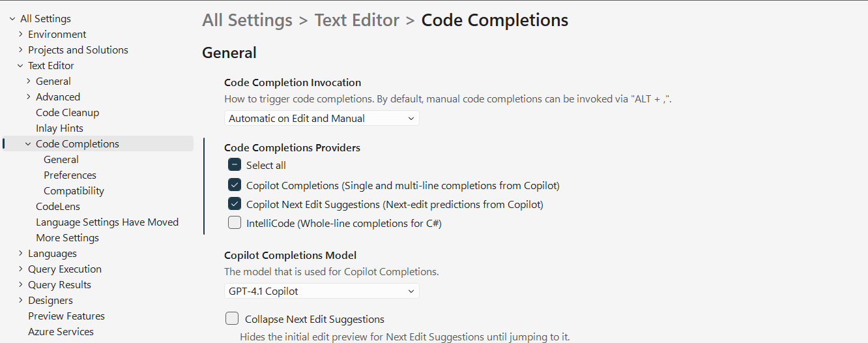Expand the Advanced node under Text Editor
The width and height of the screenshot is (868, 343).
tap(28, 97)
